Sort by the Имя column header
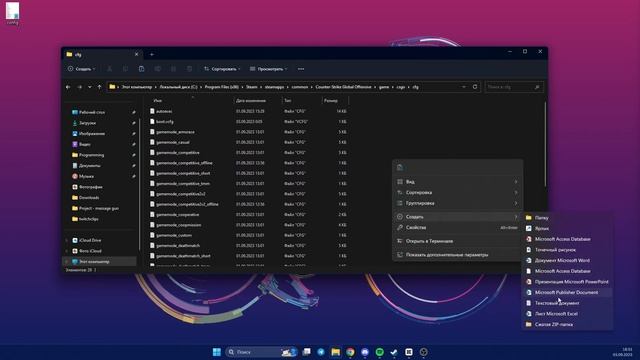640x360 pixels. click(158, 100)
